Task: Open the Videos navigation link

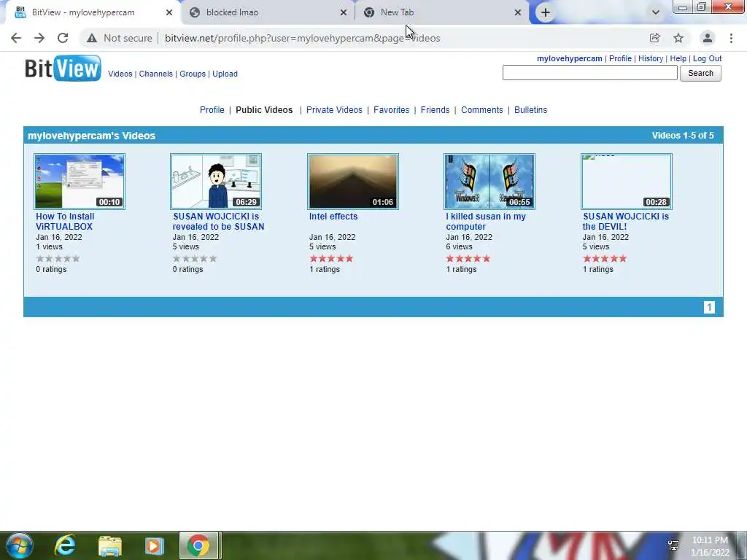Action: [x=120, y=74]
